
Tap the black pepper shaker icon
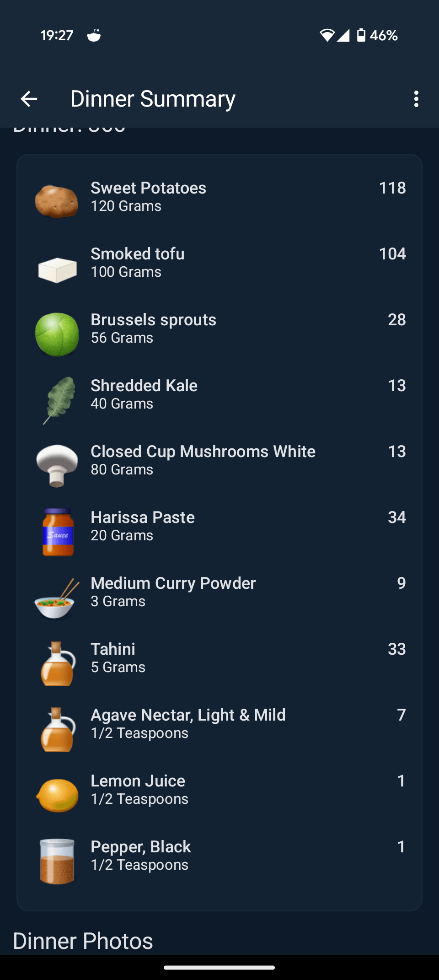point(57,861)
